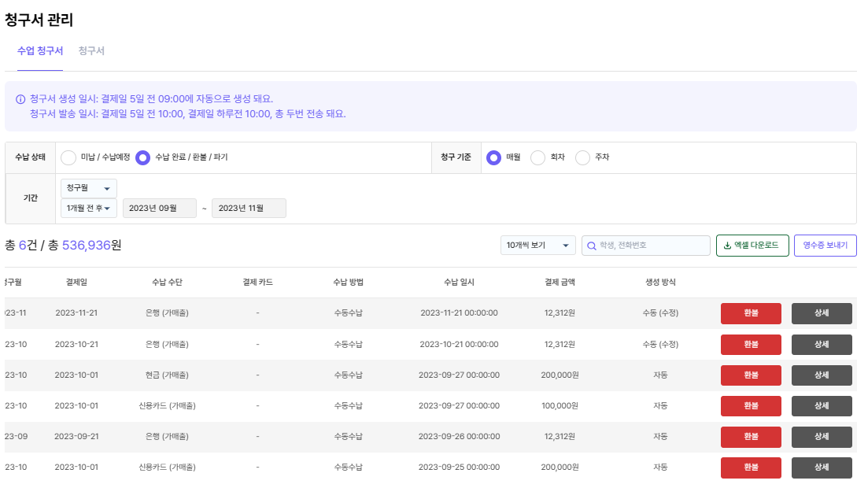Viewport: 868px width, 499px height.
Task: Open 상세 for the 2023-10-21 payment
Action: pos(822,344)
